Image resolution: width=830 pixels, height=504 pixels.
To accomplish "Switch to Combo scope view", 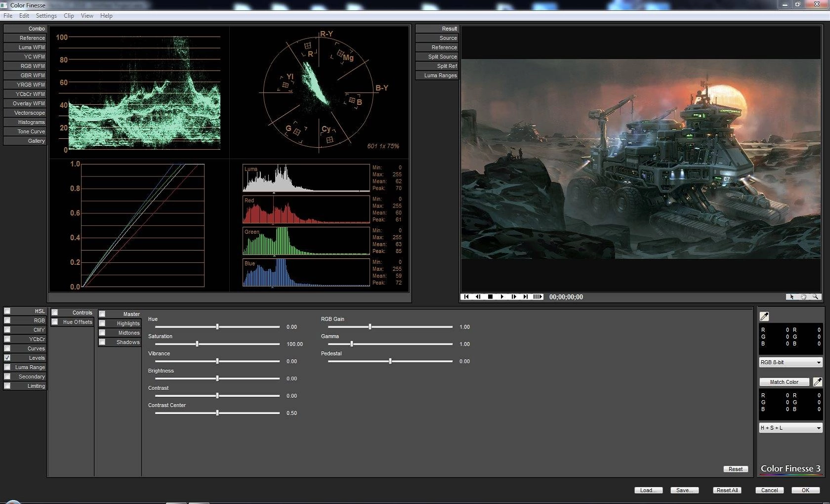I will 25,29.
